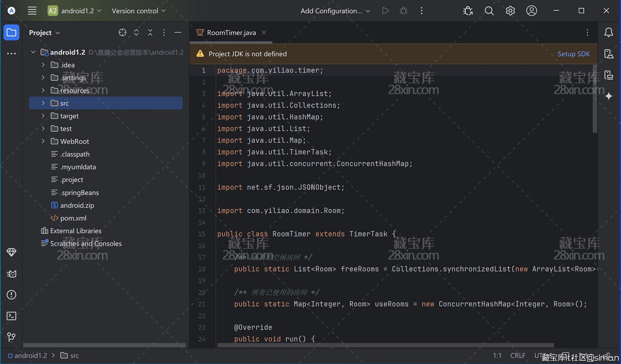The image size is (621, 364).
Task: Open the Problems tool window
Action: [x=12, y=295]
